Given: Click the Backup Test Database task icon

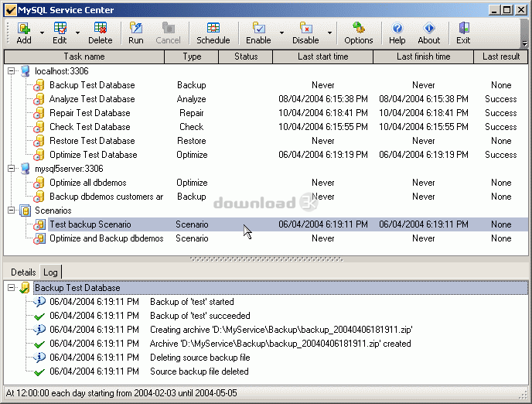Looking at the screenshot, I should [39, 85].
